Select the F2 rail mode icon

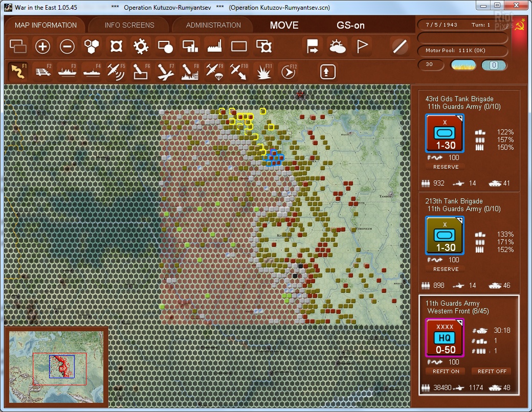click(42, 71)
